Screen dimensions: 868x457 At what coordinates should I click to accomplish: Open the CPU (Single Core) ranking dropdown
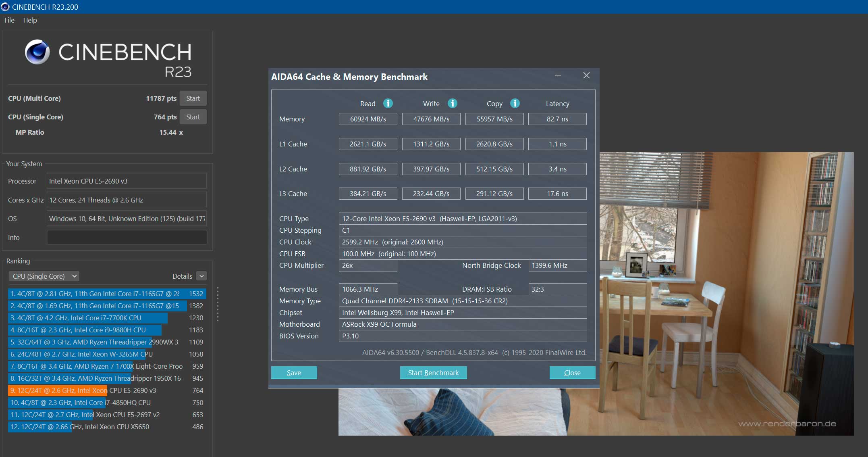(x=44, y=276)
